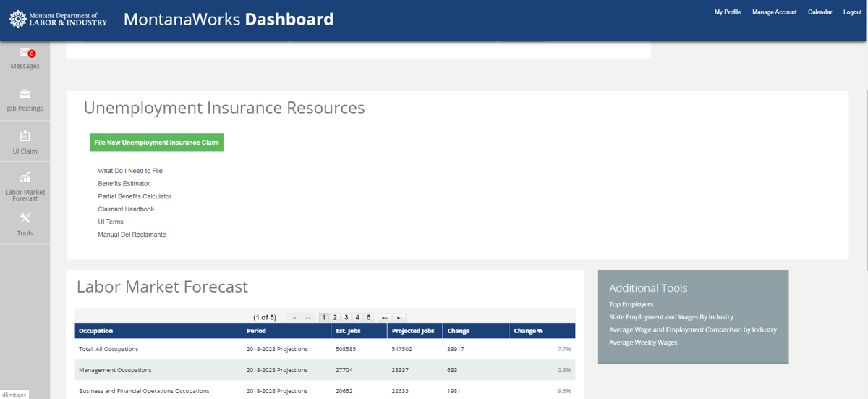Open Manage Account in header
The height and width of the screenshot is (399, 868).
coord(774,12)
